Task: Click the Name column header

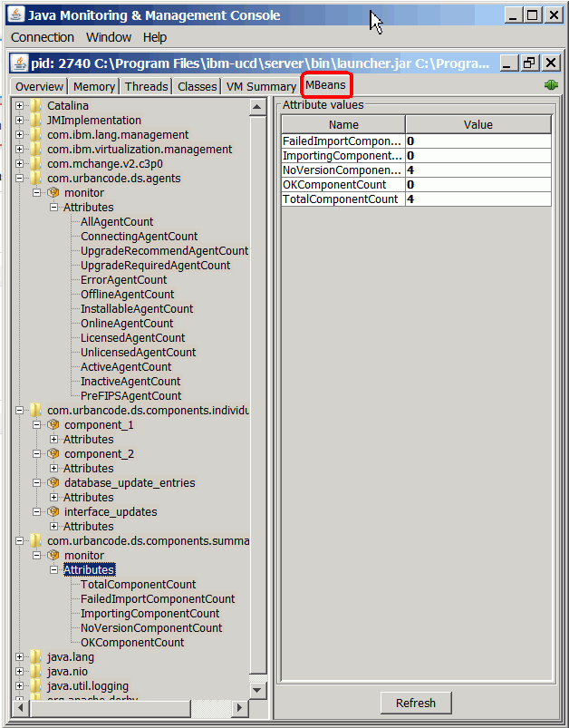Action: [343, 125]
